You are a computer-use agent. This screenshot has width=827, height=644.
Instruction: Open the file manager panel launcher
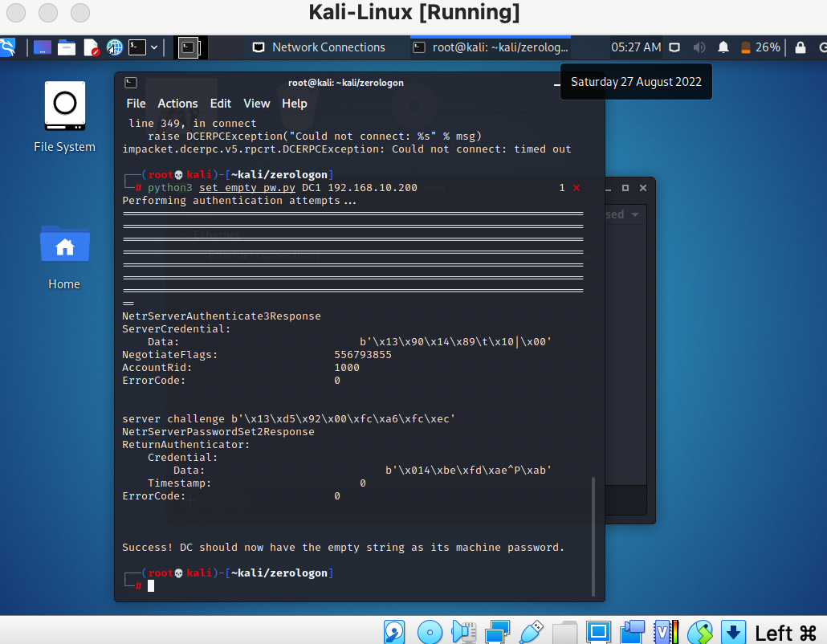[x=67, y=47]
